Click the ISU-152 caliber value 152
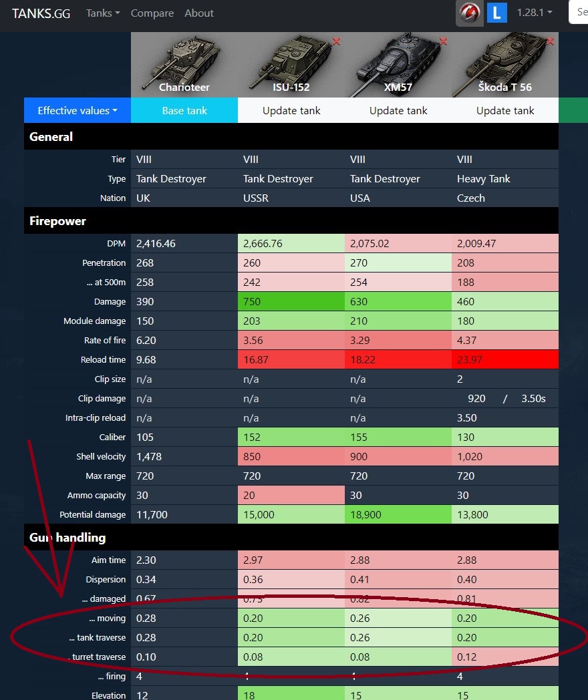Image resolution: width=588 pixels, height=700 pixels. point(252,437)
